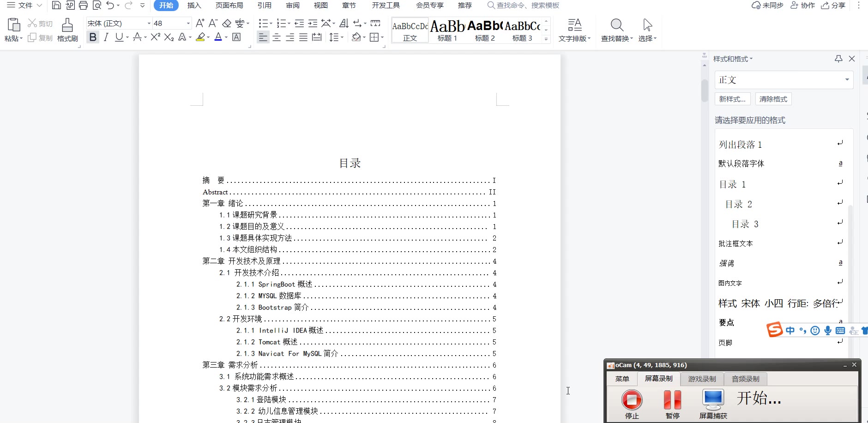Screen dimensions: 868x423
Task: Click the Format Painter (格式刷) tool
Action: click(x=67, y=30)
